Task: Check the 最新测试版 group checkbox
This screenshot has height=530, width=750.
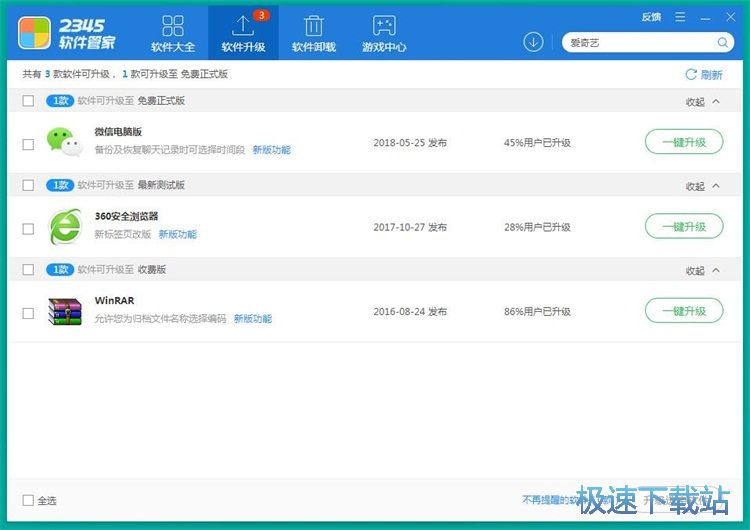Action: (x=28, y=185)
